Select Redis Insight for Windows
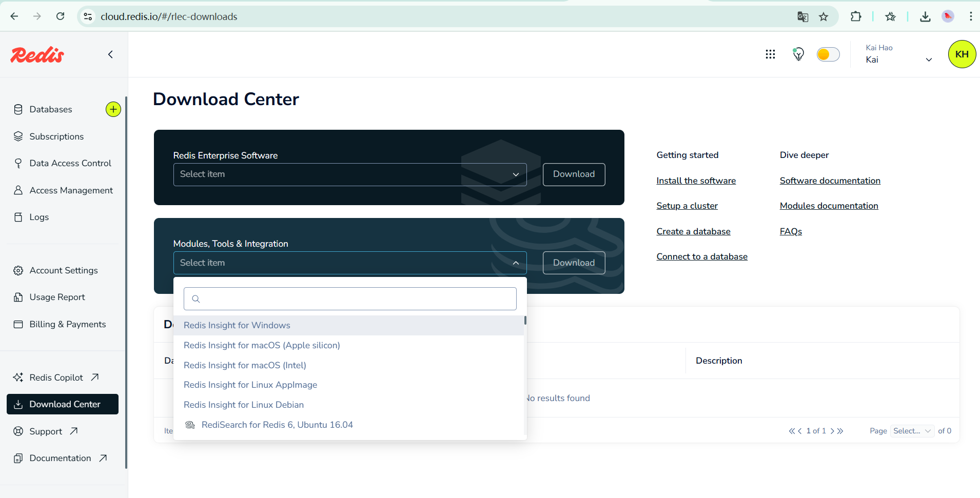This screenshot has height=498, width=980. [348, 325]
